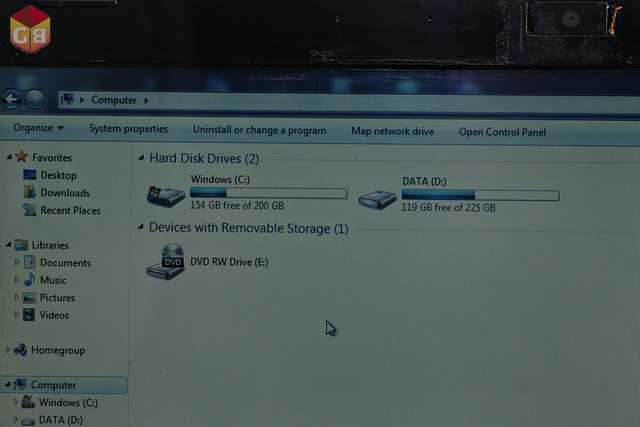Image resolution: width=640 pixels, height=427 pixels.
Task: Click the Hard Disk Drives (2) heading
Action: pyautogui.click(x=204, y=158)
